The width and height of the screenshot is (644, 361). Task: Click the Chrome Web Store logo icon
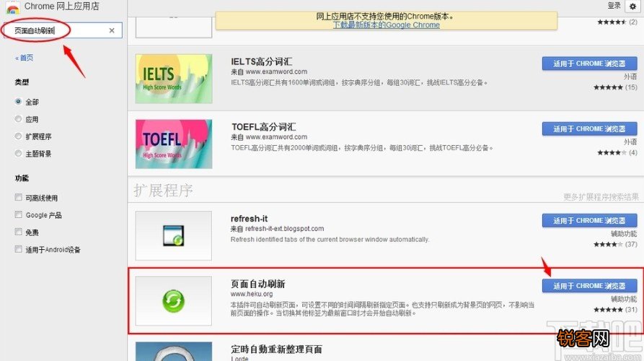pyautogui.click(x=13, y=7)
